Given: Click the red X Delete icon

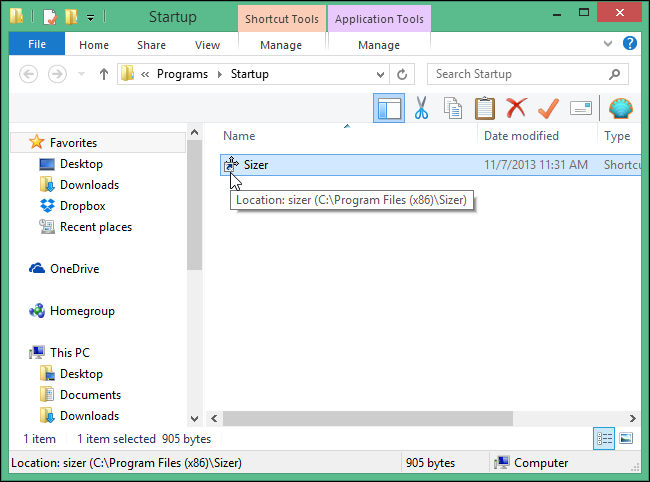Looking at the screenshot, I should click(x=516, y=108).
